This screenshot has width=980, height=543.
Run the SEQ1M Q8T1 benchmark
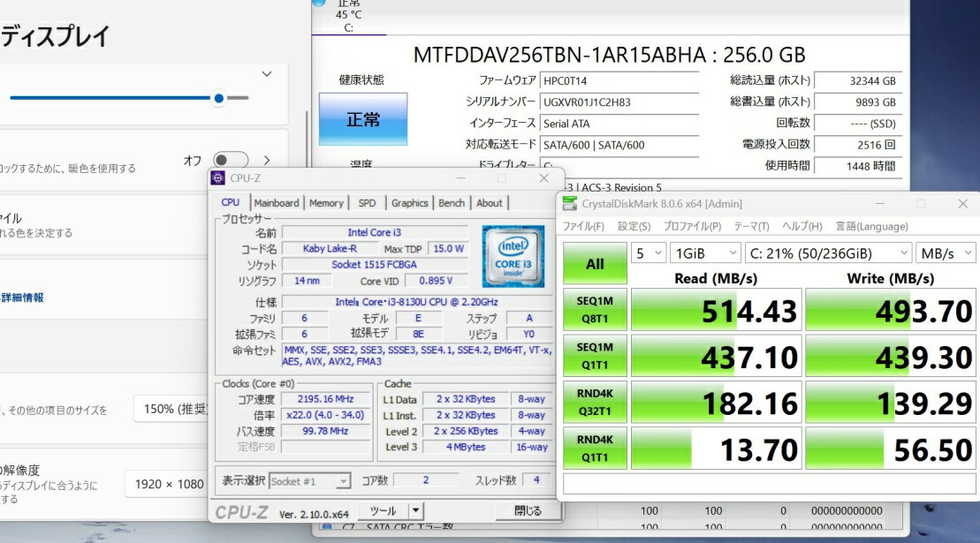(x=595, y=310)
